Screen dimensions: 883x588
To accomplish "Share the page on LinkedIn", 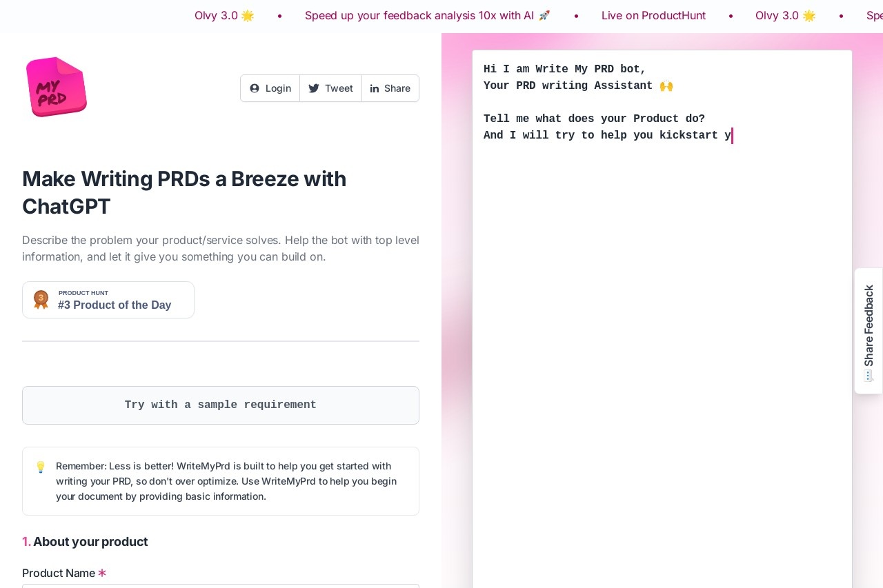I will pyautogui.click(x=390, y=88).
